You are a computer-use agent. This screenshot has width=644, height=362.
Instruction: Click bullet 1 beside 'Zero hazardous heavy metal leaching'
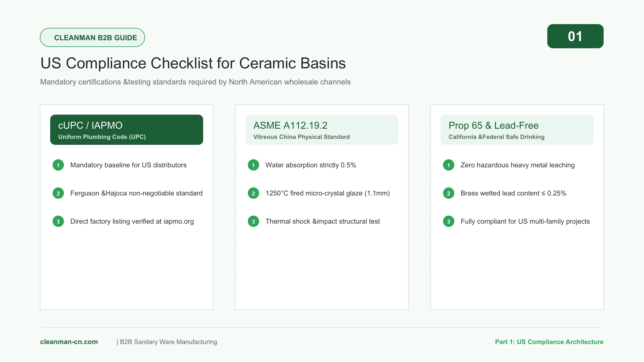click(x=449, y=165)
